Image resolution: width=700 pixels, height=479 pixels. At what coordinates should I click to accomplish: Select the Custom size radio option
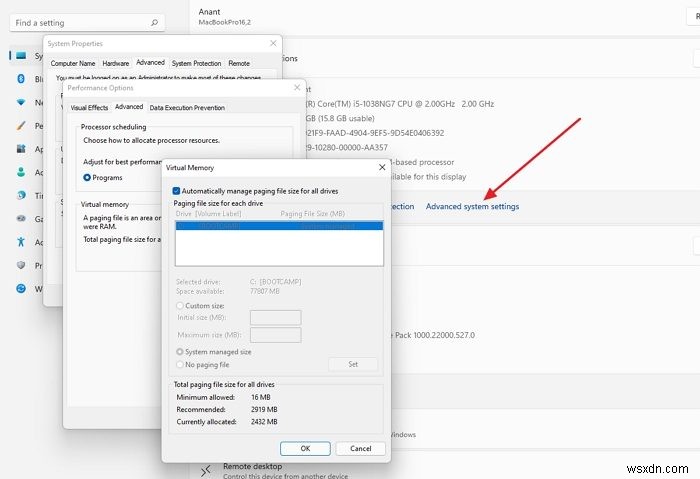[180, 306]
